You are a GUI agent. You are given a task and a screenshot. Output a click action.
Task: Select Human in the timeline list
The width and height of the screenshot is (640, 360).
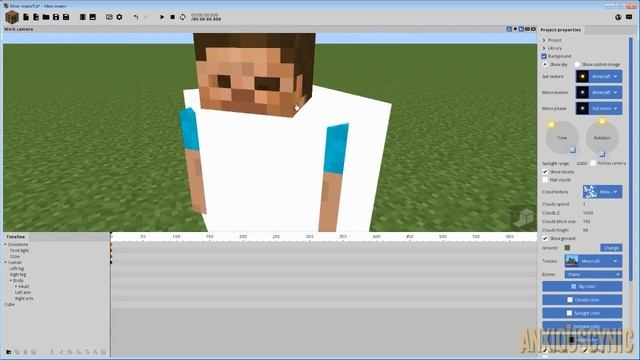(x=15, y=262)
